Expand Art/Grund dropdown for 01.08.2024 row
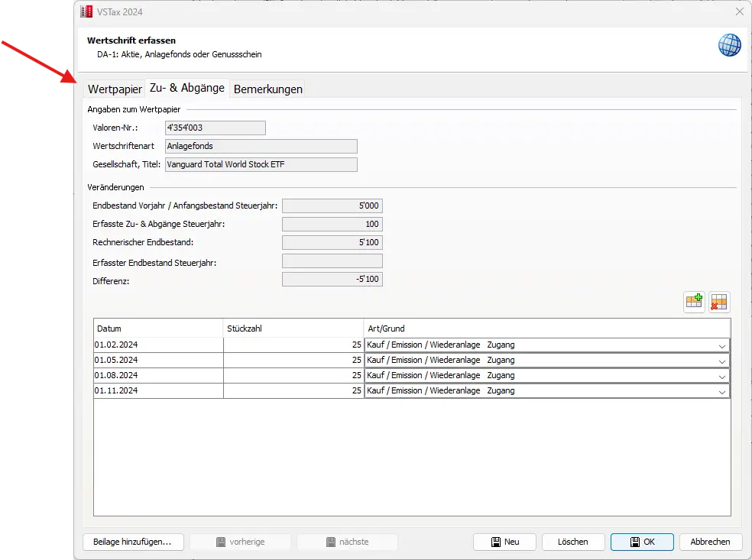Screen dimensions: 752x560 point(721,376)
